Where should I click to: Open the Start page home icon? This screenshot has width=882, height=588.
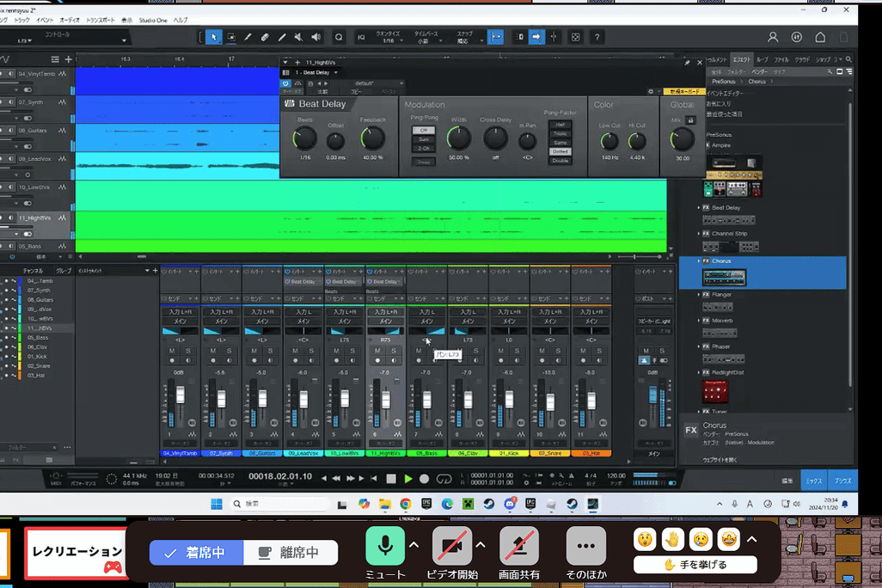click(x=820, y=37)
